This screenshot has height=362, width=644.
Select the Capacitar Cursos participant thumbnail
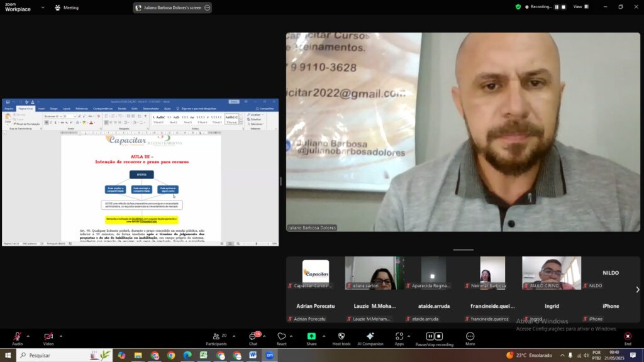pyautogui.click(x=316, y=273)
